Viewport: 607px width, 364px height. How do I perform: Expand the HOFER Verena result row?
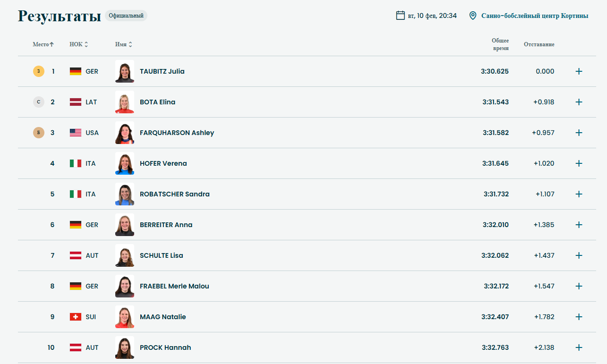[579, 163]
